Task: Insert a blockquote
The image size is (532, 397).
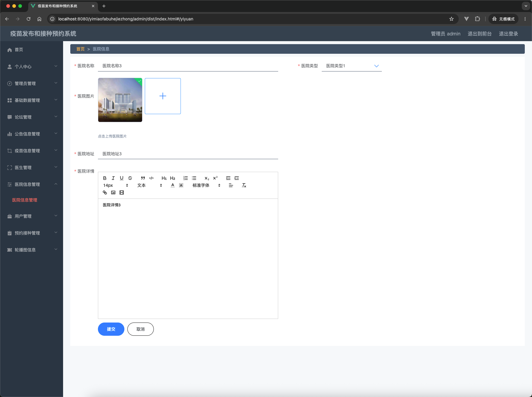Action: [143, 178]
